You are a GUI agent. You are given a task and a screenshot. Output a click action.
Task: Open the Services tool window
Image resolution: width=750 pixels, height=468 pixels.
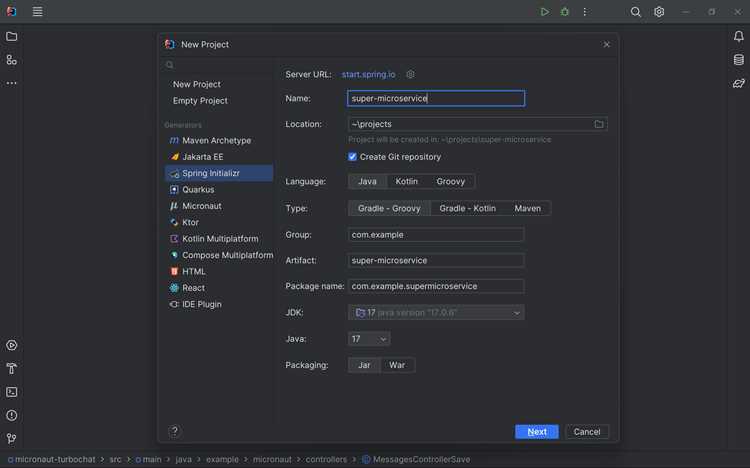11,345
